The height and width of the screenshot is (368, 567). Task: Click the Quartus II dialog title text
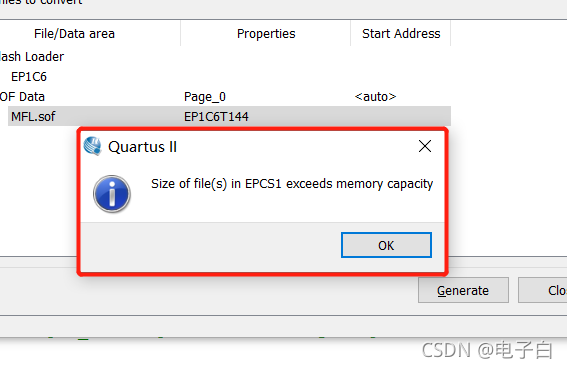142,147
